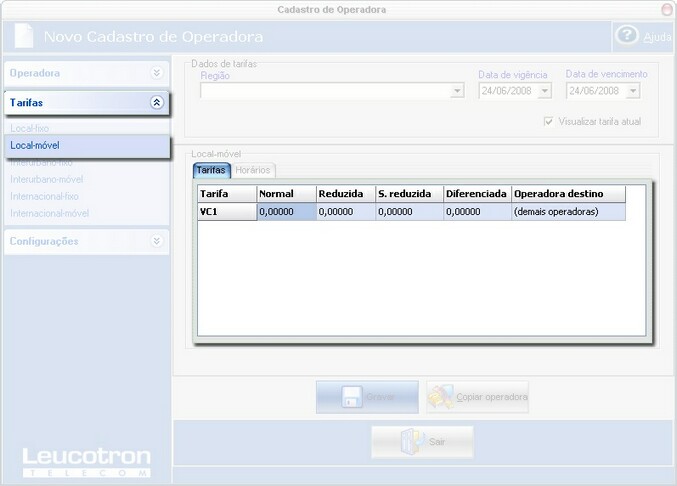Select Interurbano-móvel in the sidebar
Viewport: 677px width, 486px height.
pos(47,179)
